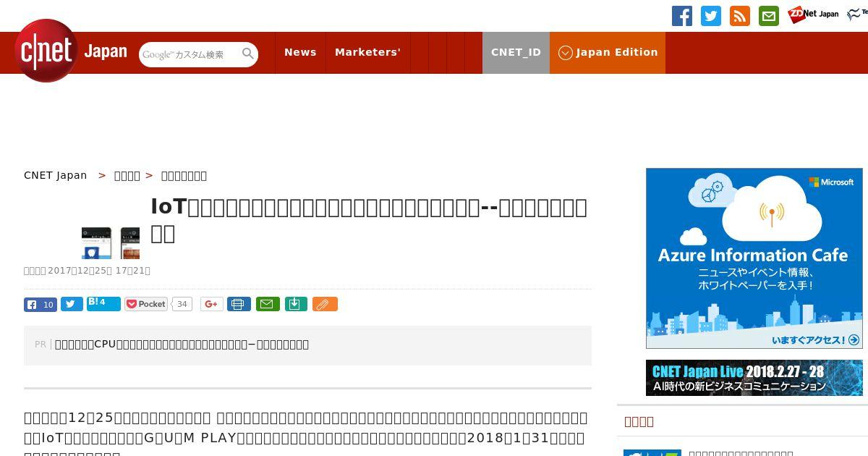Click the Twitter icon in top bar

[711, 16]
